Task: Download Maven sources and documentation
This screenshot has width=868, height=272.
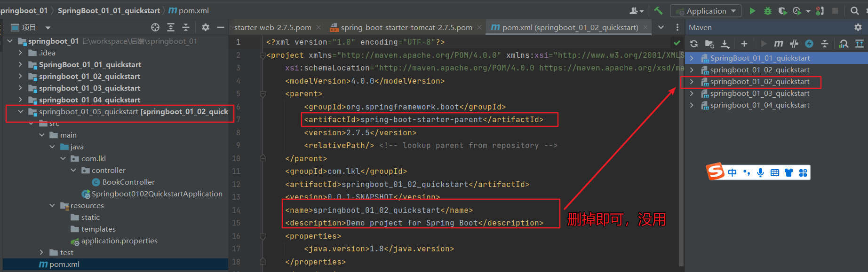Action: [x=725, y=44]
